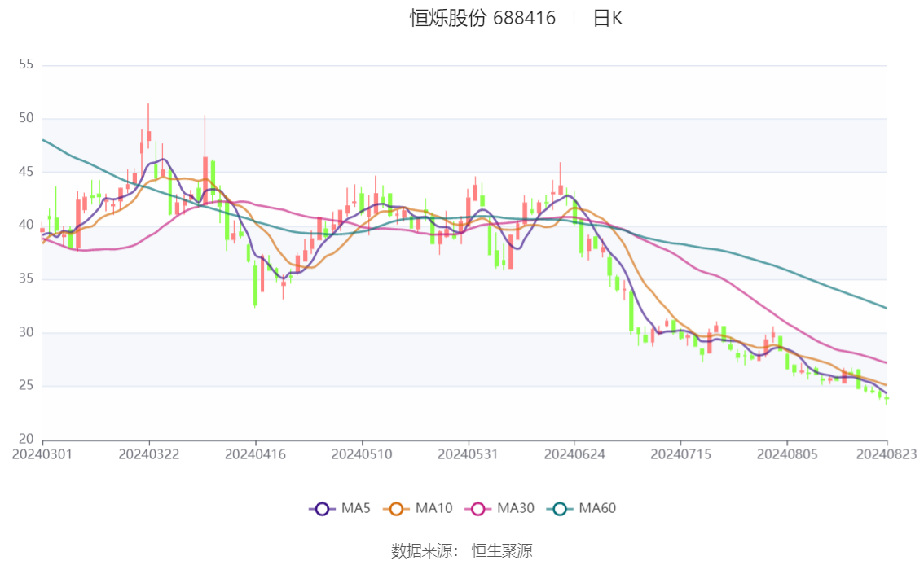Image resolution: width=924 pixels, height=561 pixels.
Task: Click the 数据来源 恒生聚源 source text
Action: coord(462,551)
